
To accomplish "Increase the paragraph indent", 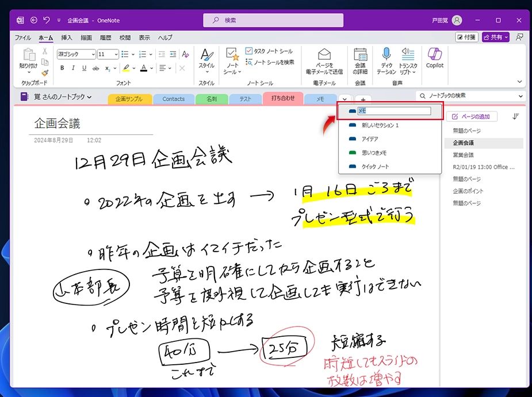I will (173, 54).
